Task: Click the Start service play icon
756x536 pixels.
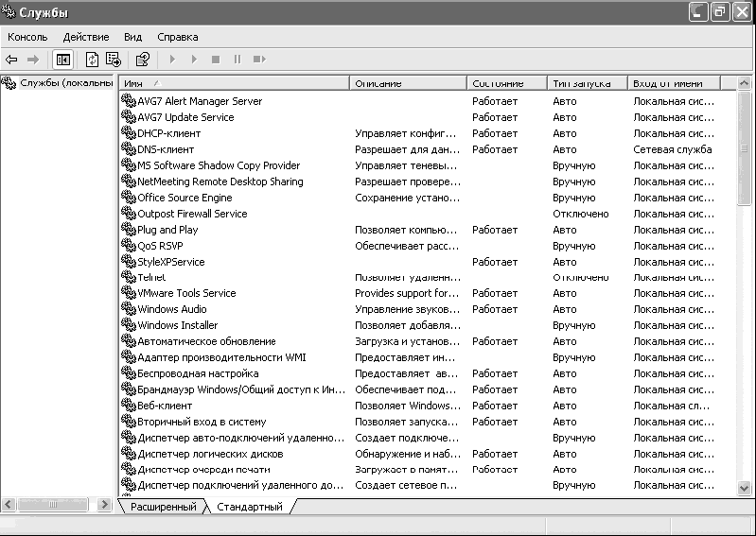Action: (x=172, y=60)
